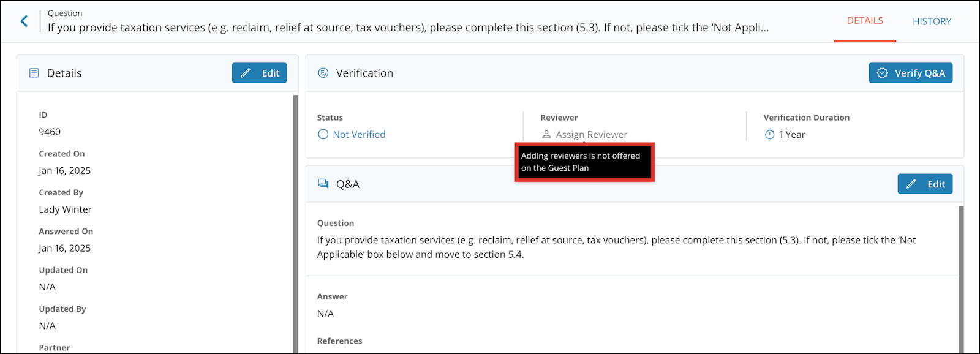Open the HISTORY tab
The image size is (980, 354).
[932, 21]
